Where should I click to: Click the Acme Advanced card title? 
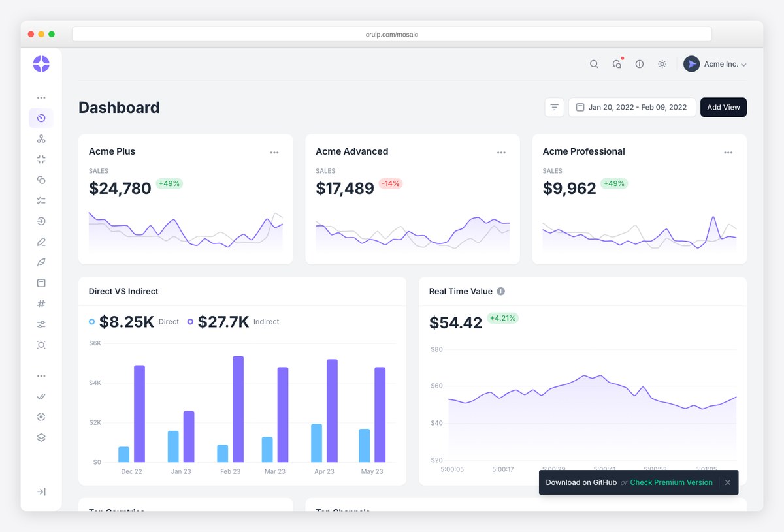coord(352,151)
